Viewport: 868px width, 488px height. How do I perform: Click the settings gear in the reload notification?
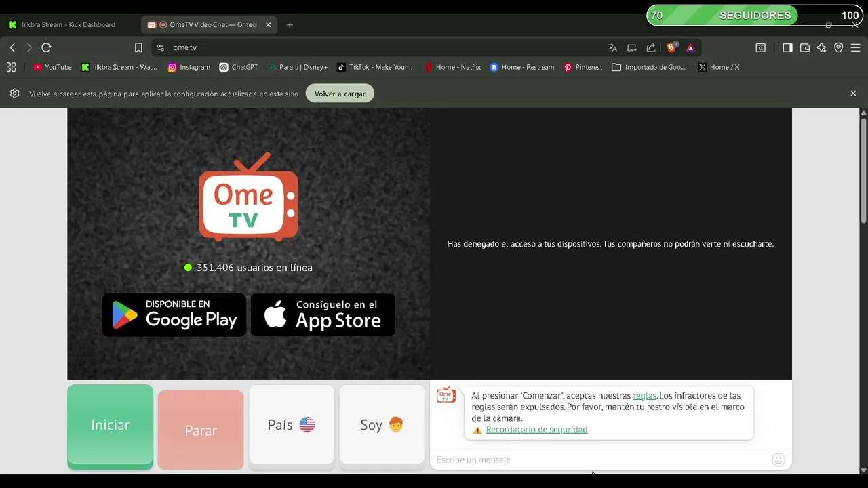pos(14,94)
